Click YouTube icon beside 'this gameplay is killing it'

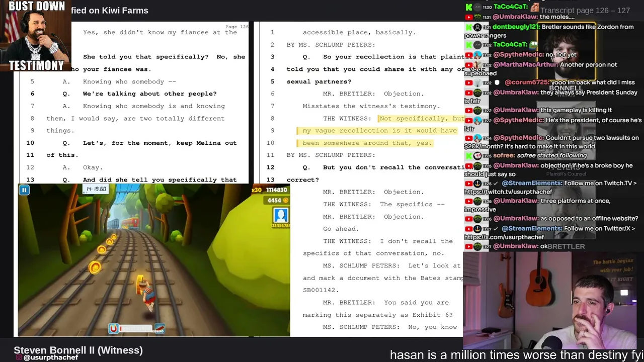coord(468,110)
